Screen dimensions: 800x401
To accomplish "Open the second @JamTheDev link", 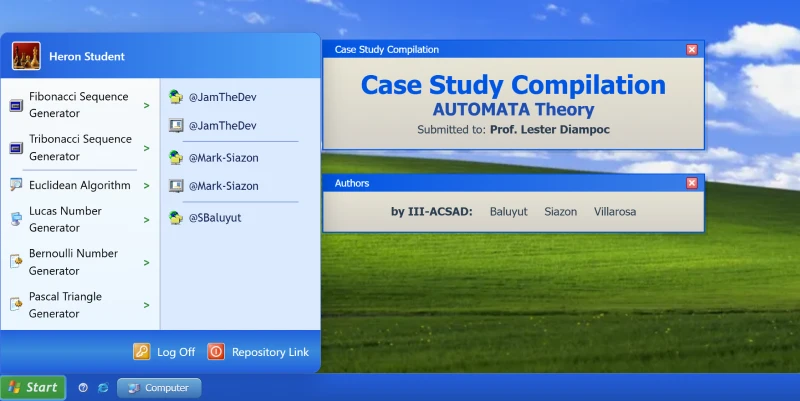I will point(222,126).
